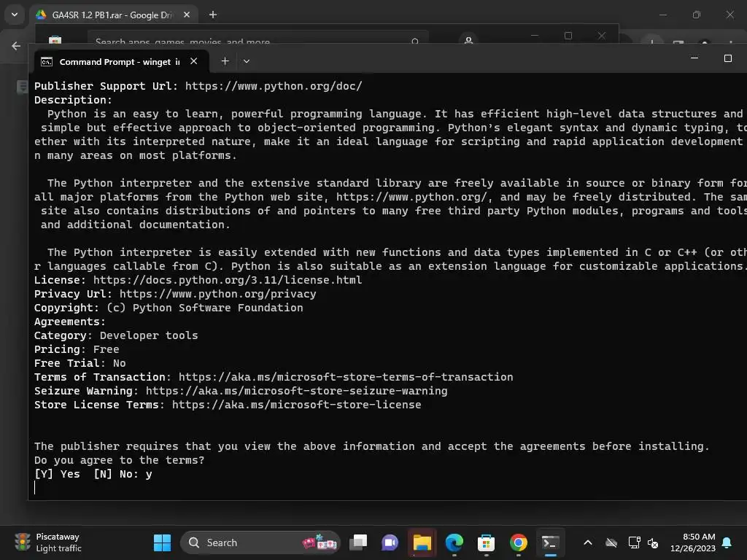The height and width of the screenshot is (560, 747).
Task: Click Google Drive favicon in Chrome tab
Action: pos(41,15)
